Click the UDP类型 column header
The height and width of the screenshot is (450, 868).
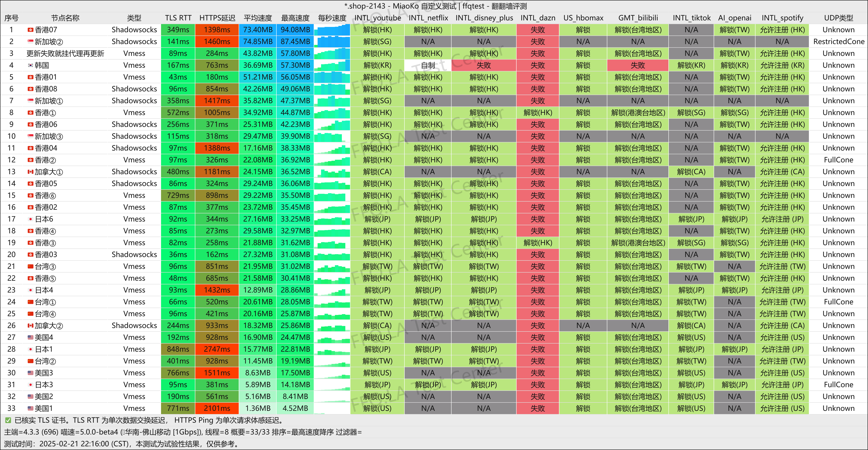coord(838,18)
